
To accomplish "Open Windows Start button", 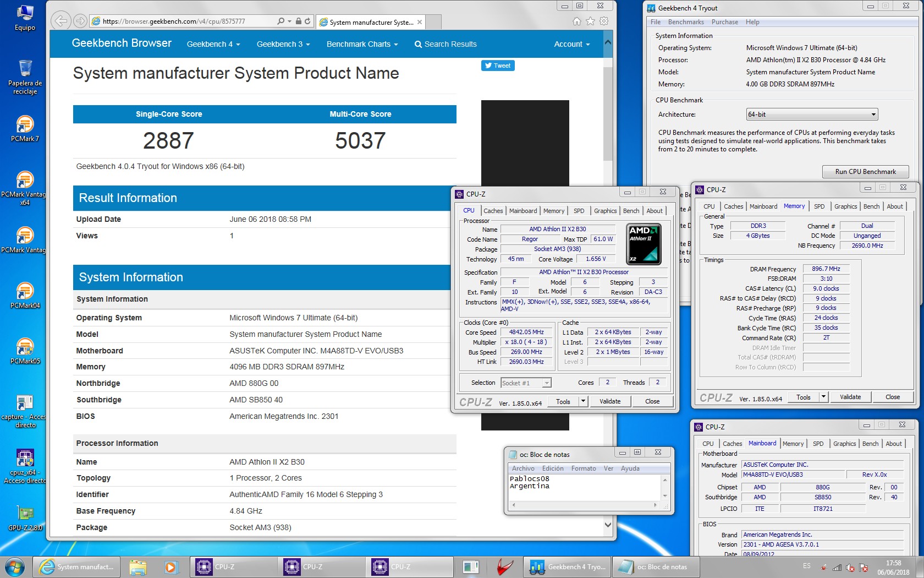I will pyautogui.click(x=15, y=566).
